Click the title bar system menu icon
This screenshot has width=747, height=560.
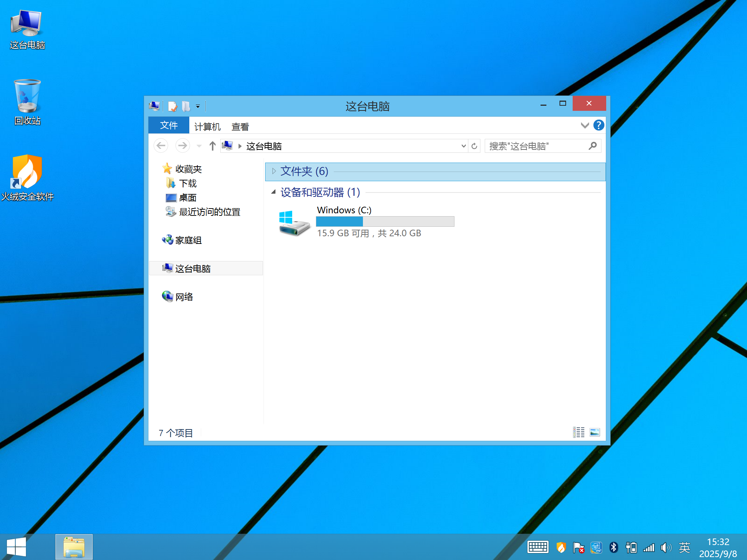click(154, 106)
